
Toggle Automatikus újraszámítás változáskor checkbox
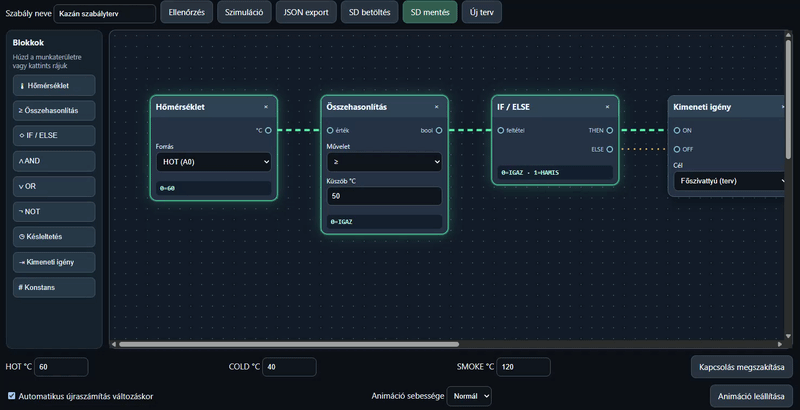(x=12, y=396)
